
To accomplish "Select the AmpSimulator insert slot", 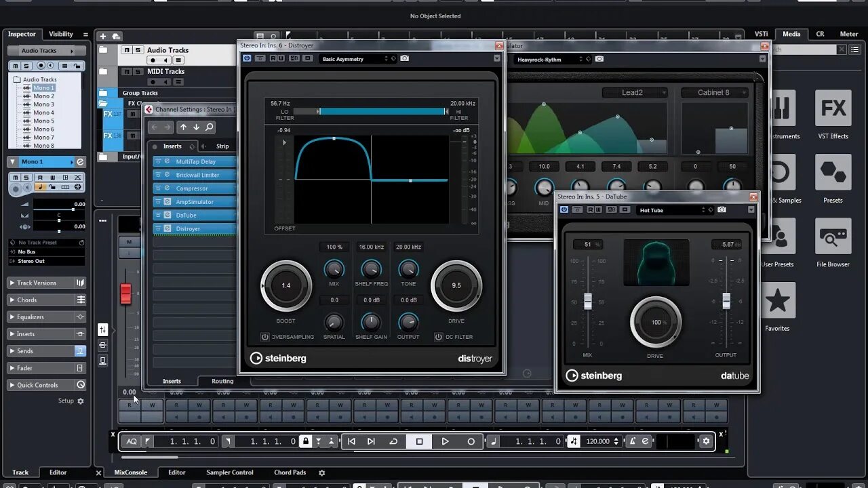I will coord(195,202).
